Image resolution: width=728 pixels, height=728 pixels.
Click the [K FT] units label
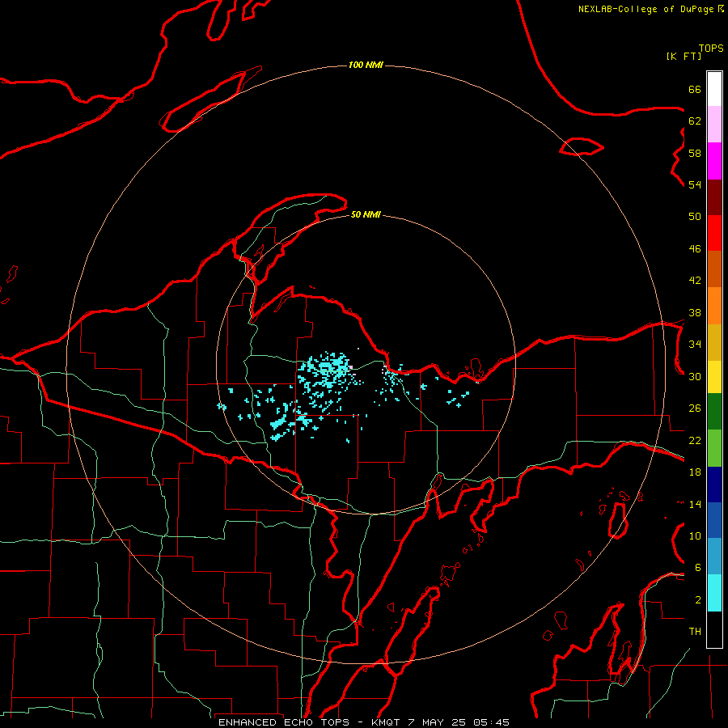pos(684,56)
